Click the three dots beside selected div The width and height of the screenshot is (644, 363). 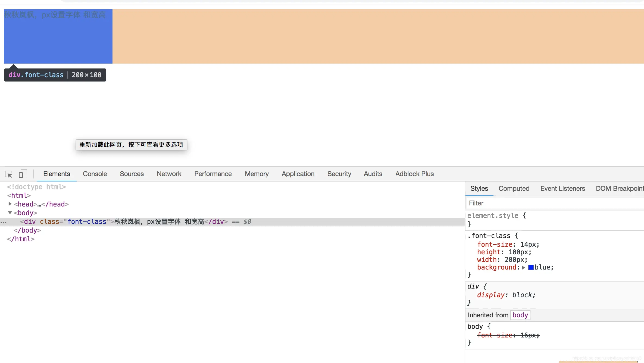(3, 222)
